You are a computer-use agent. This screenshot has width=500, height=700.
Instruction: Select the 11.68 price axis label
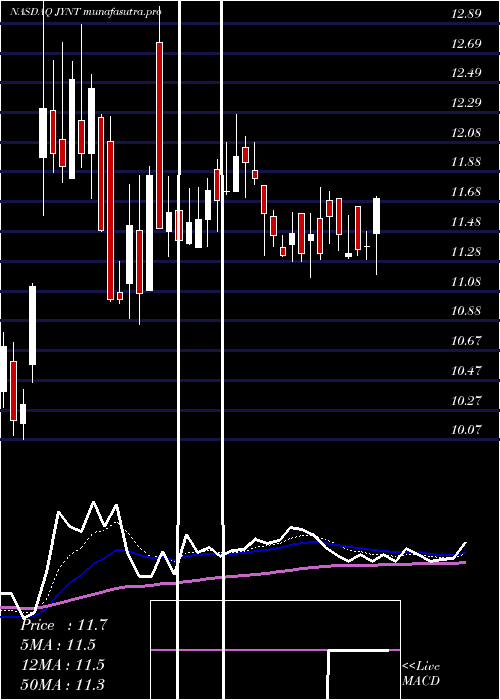point(466,192)
